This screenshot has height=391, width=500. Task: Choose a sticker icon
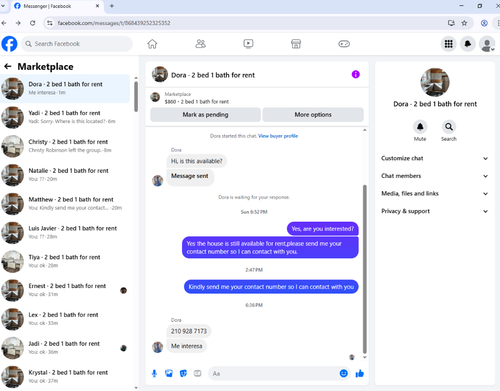(183, 373)
